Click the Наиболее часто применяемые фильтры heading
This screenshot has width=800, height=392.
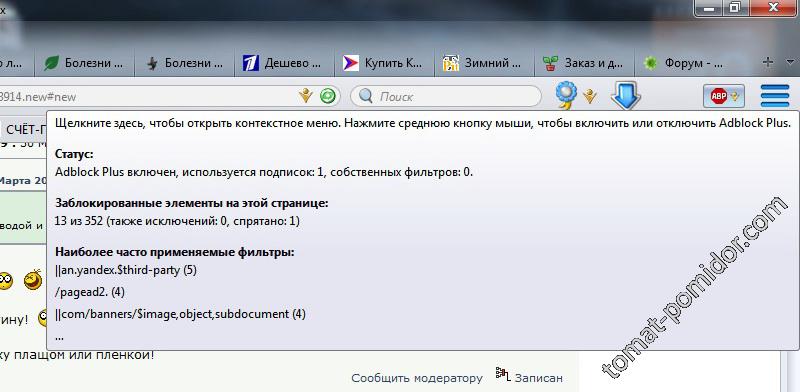click(x=174, y=252)
